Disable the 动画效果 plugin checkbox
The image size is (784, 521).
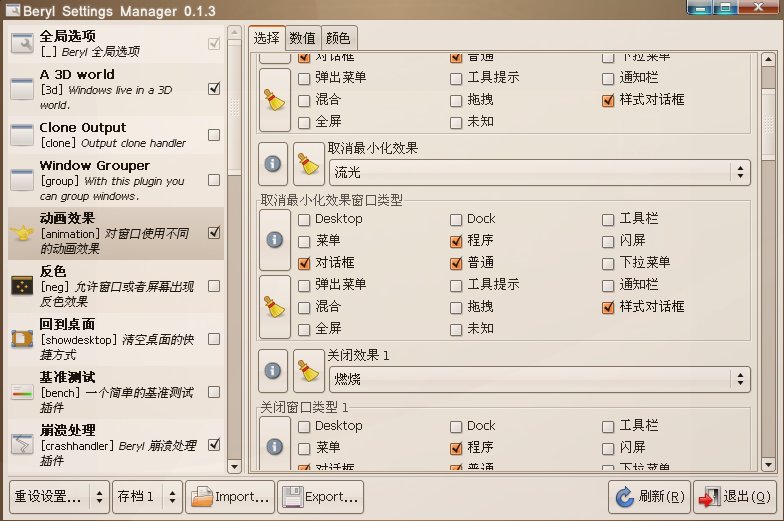[214, 232]
